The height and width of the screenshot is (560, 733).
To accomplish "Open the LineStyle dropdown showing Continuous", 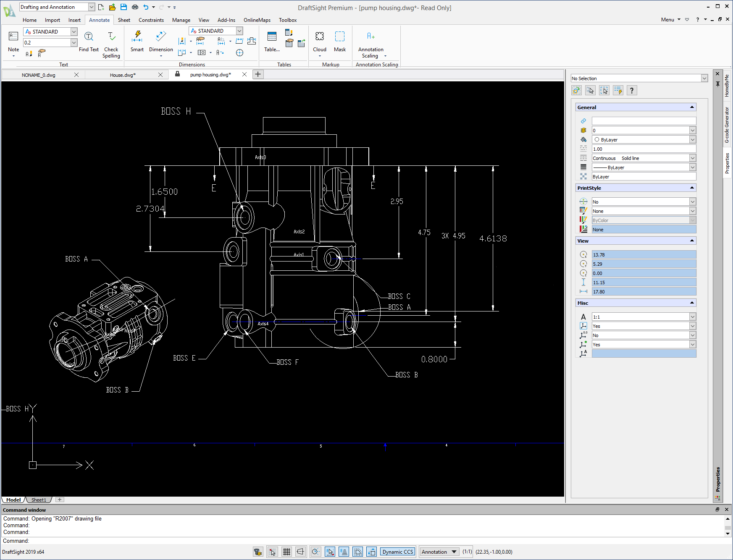I will 692,158.
